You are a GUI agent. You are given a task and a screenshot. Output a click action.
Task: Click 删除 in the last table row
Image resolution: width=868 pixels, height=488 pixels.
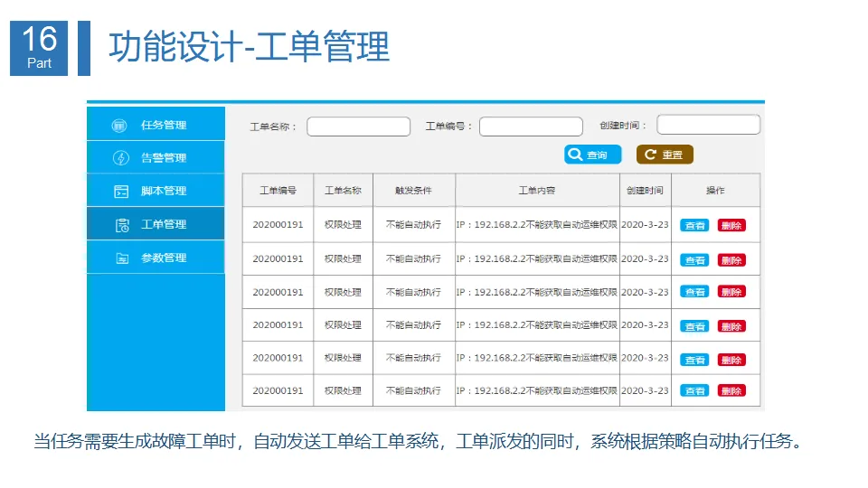coord(731,390)
